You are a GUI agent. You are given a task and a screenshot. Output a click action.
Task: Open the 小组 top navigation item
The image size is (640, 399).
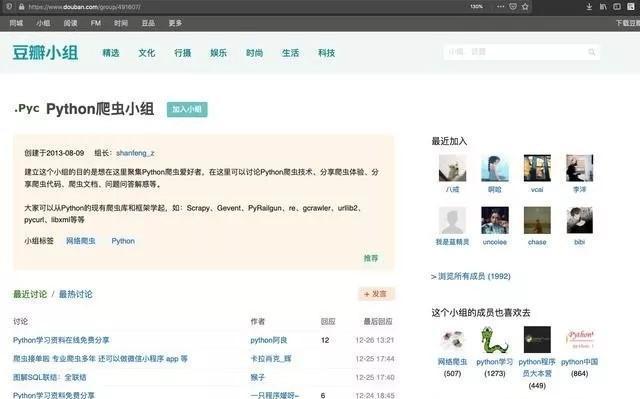click(x=43, y=23)
